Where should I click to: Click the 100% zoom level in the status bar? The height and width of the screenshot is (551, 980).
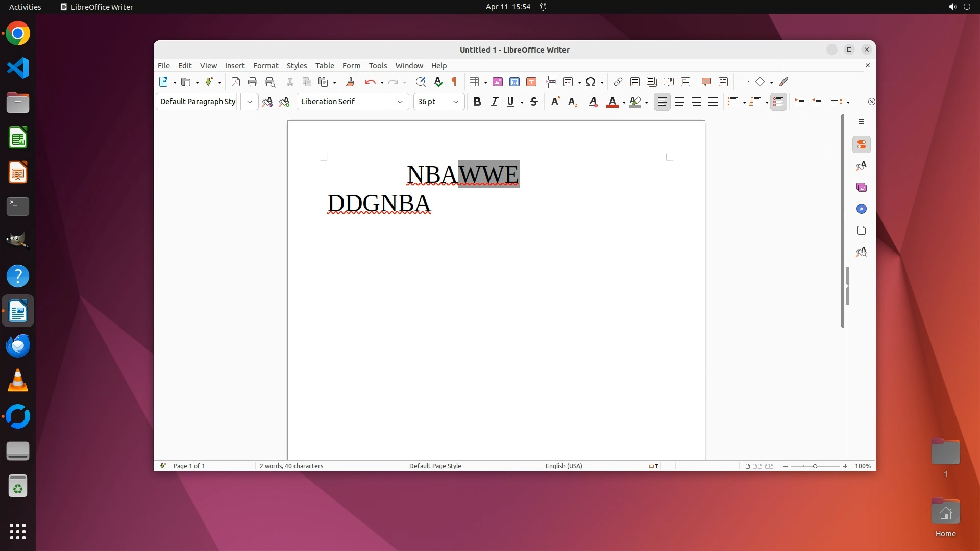pos(863,466)
